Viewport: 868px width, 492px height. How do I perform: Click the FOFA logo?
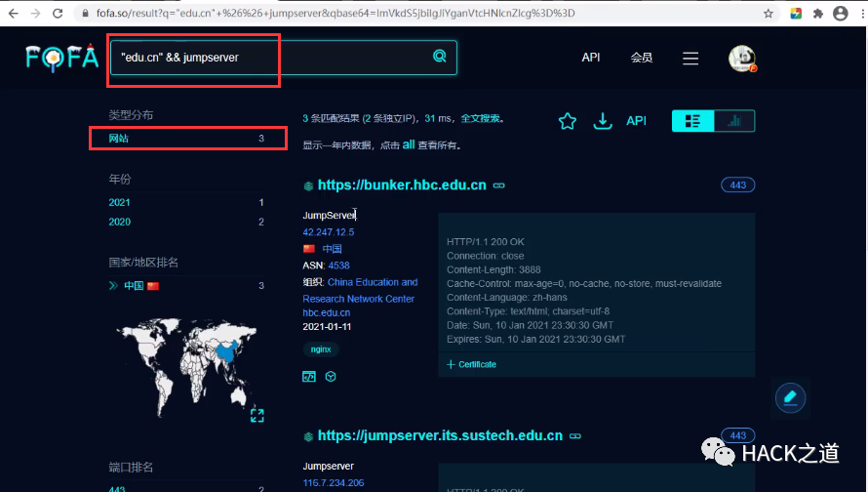point(62,58)
